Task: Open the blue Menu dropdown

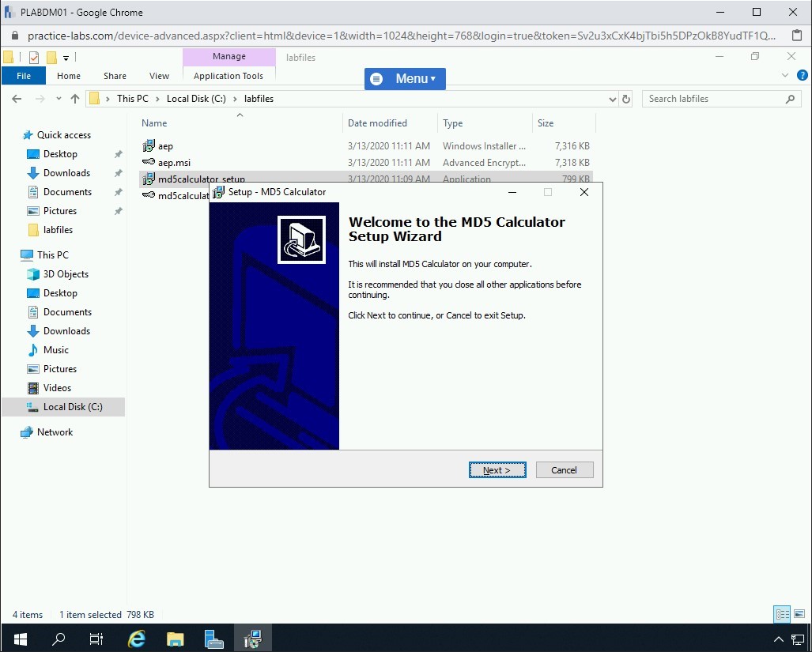Action: pos(405,79)
